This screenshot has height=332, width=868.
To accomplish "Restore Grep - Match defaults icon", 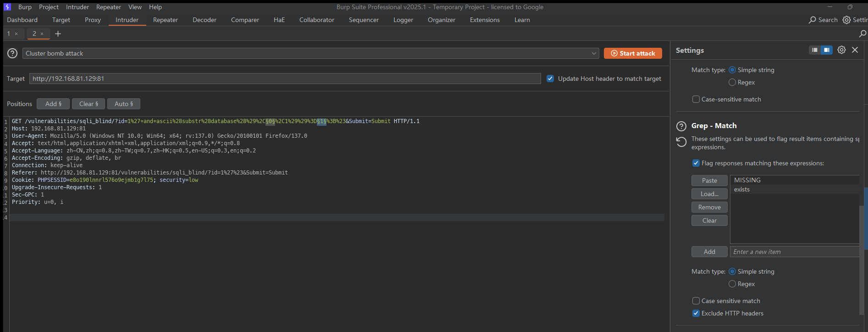I will 681,142.
